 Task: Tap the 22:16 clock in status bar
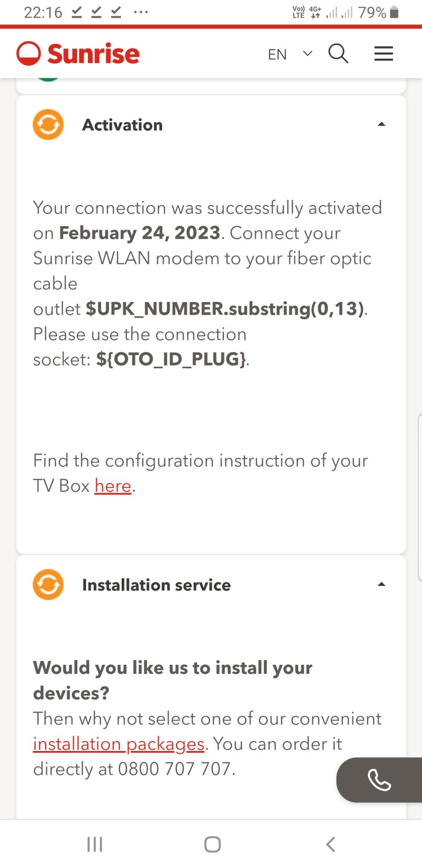43,13
